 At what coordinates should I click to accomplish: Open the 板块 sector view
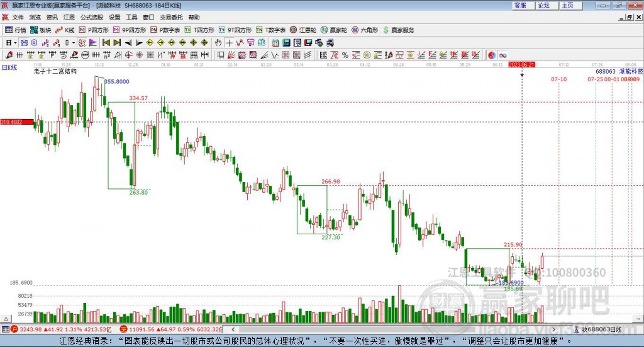pos(40,30)
